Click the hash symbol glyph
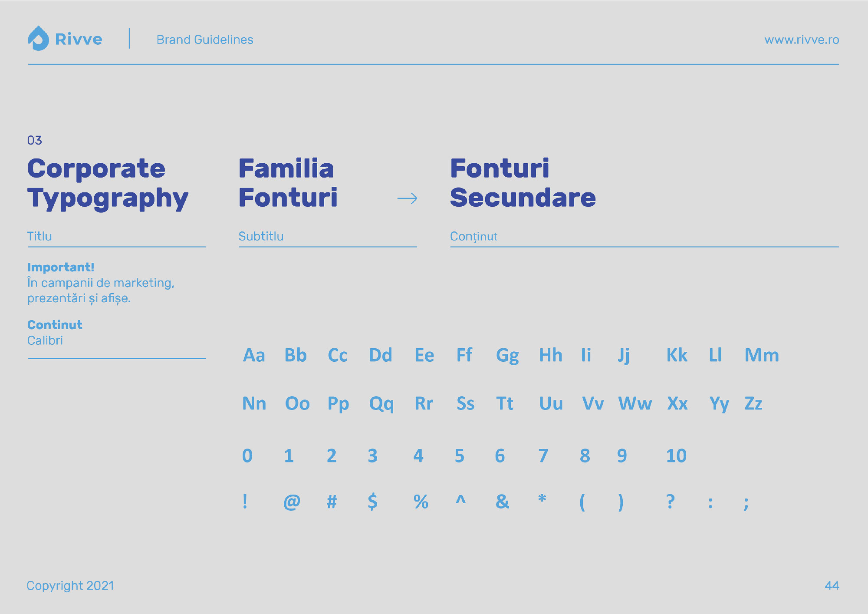 coord(332,502)
